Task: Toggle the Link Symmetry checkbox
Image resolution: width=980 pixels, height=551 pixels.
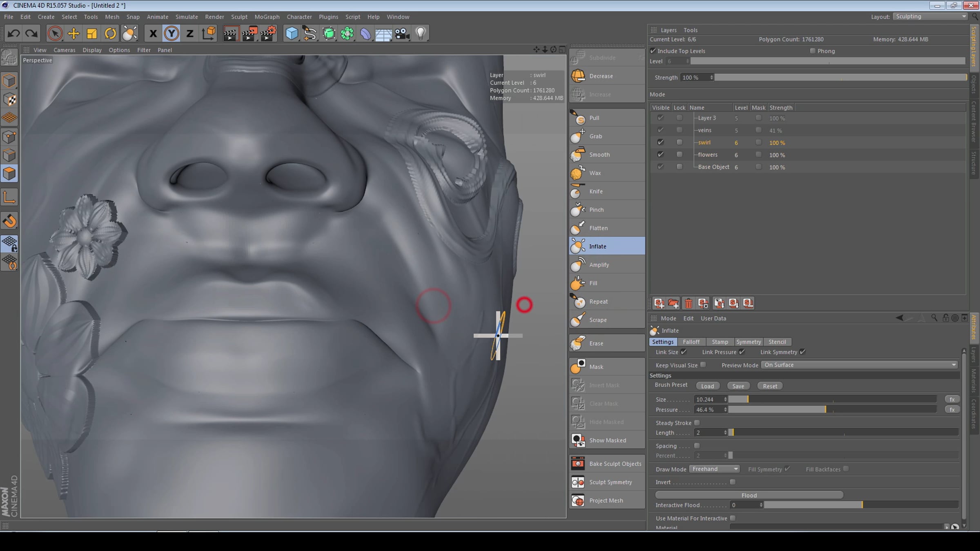Action: click(803, 352)
